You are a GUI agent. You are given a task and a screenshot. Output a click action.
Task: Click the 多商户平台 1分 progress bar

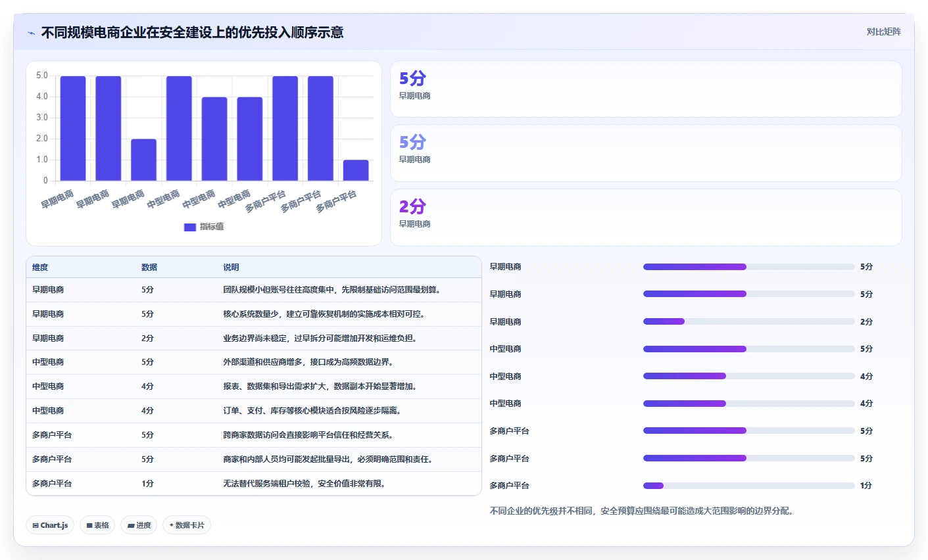coord(749,486)
